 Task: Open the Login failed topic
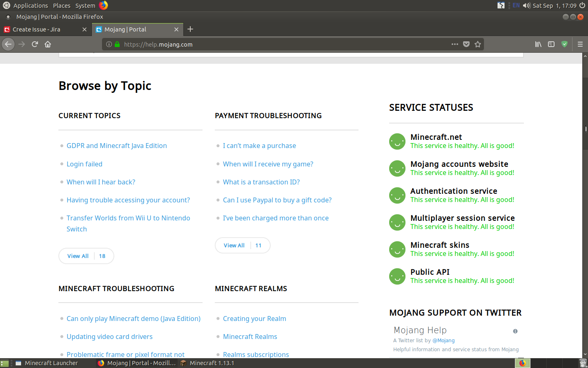click(85, 164)
